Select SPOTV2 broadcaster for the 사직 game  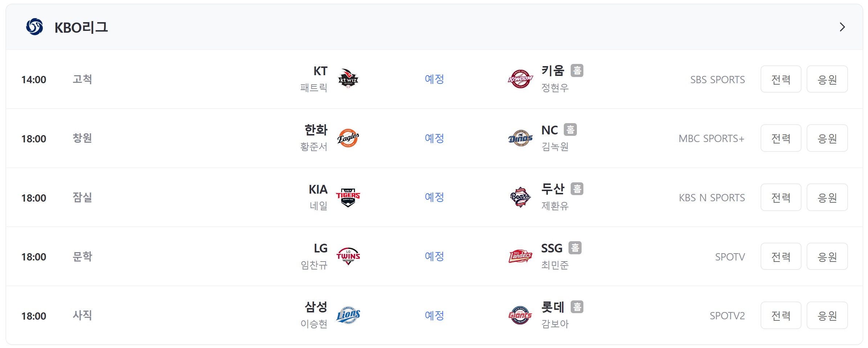(727, 316)
